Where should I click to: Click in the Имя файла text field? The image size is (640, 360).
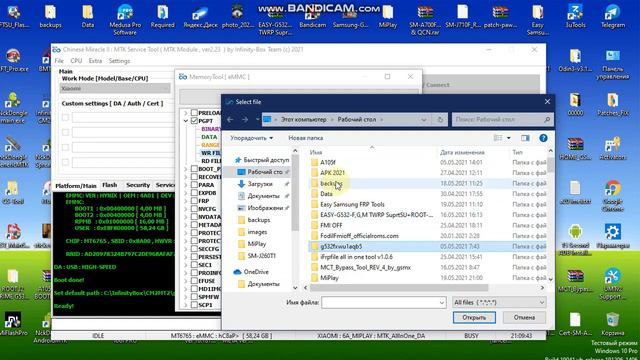click(x=379, y=302)
